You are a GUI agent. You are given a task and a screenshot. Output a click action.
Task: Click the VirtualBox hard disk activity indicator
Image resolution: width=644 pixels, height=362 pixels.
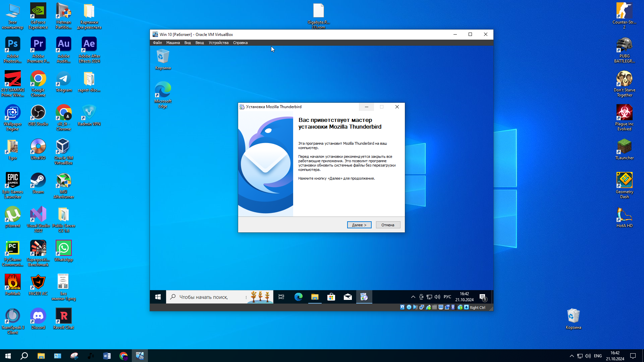coord(402,307)
